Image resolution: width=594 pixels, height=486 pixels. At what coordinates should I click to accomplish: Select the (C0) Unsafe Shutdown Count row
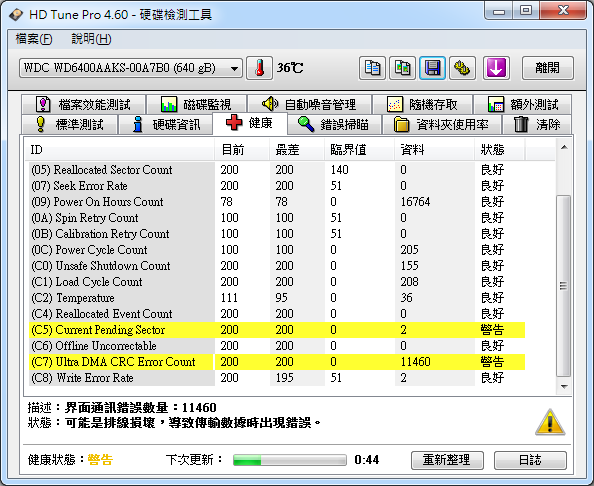tap(277, 266)
